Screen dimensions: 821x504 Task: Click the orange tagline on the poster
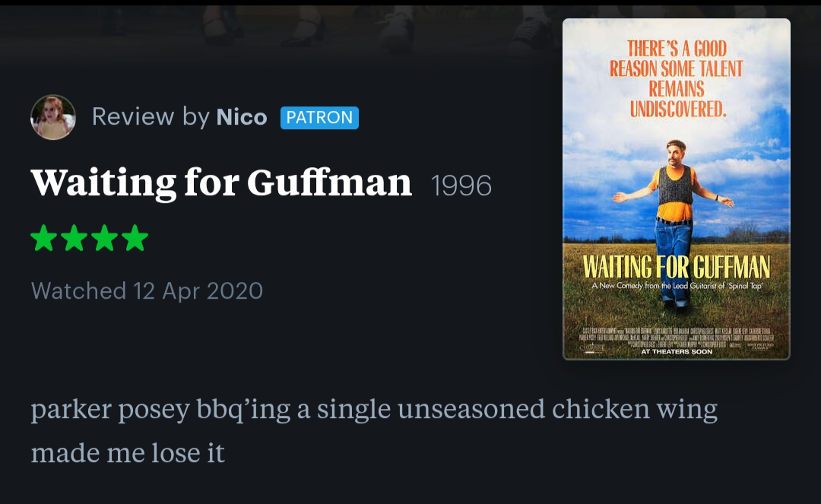676,79
